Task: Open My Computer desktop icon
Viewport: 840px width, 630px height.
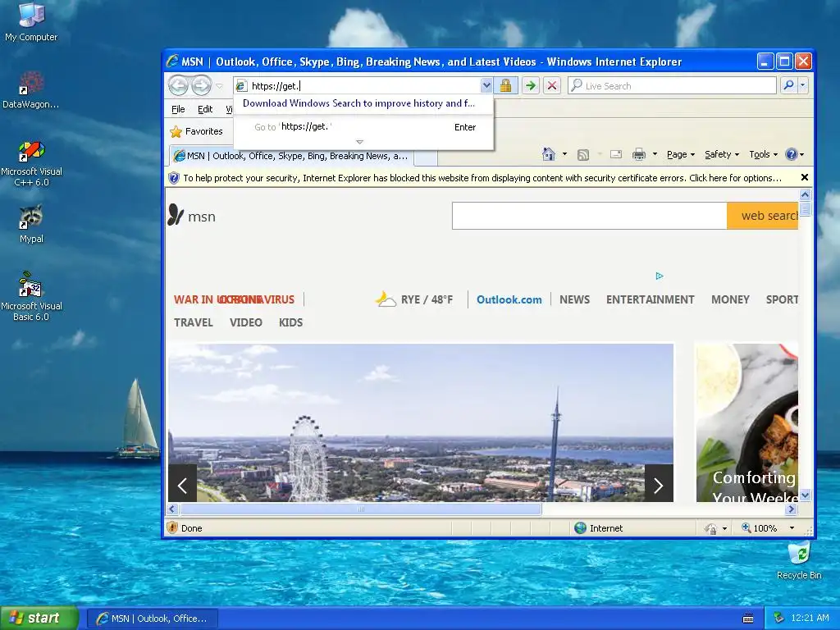Action: 31,22
